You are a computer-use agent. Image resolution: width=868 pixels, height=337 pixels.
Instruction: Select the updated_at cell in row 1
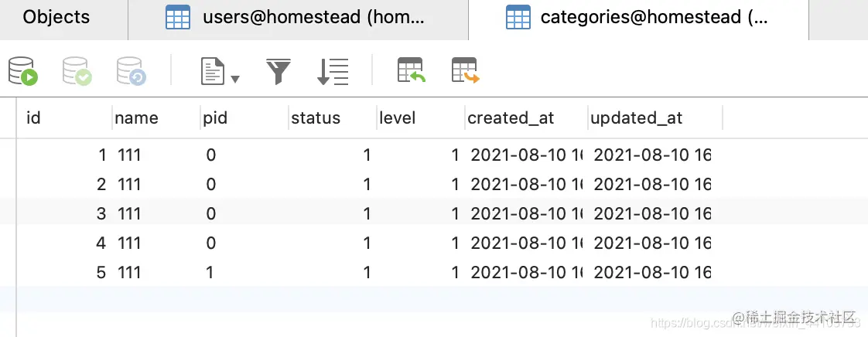pyautogui.click(x=655, y=155)
